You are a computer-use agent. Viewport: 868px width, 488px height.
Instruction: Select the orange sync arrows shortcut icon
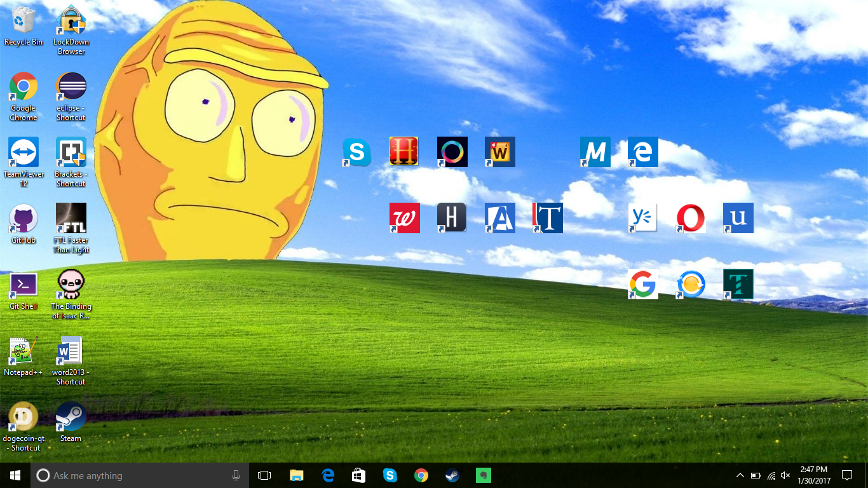[691, 284]
